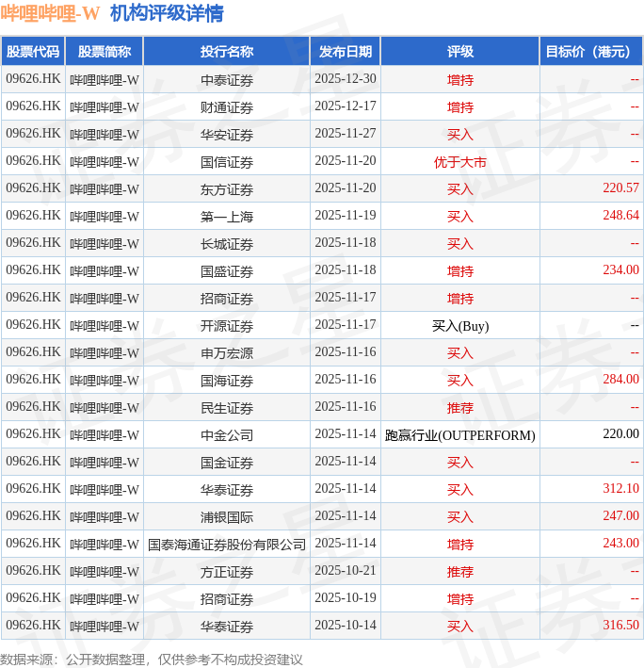Click the 优于大市 rating
Viewport: 644px width, 668px height.
(x=460, y=162)
